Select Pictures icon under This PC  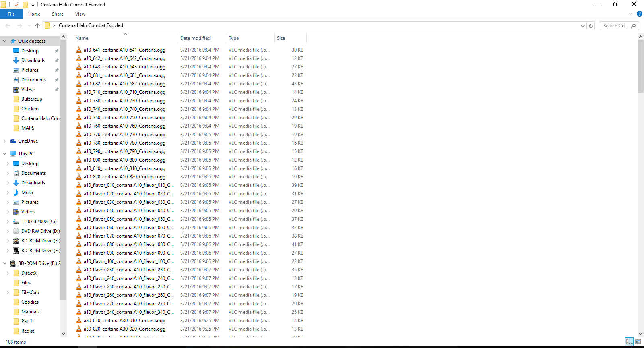point(16,202)
